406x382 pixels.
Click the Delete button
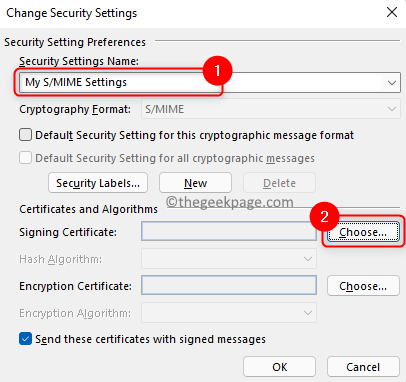click(x=279, y=183)
